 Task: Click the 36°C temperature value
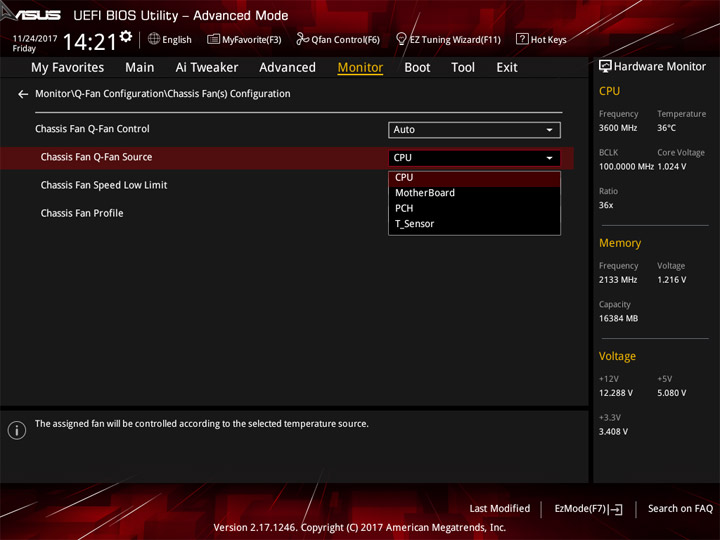coord(666,128)
